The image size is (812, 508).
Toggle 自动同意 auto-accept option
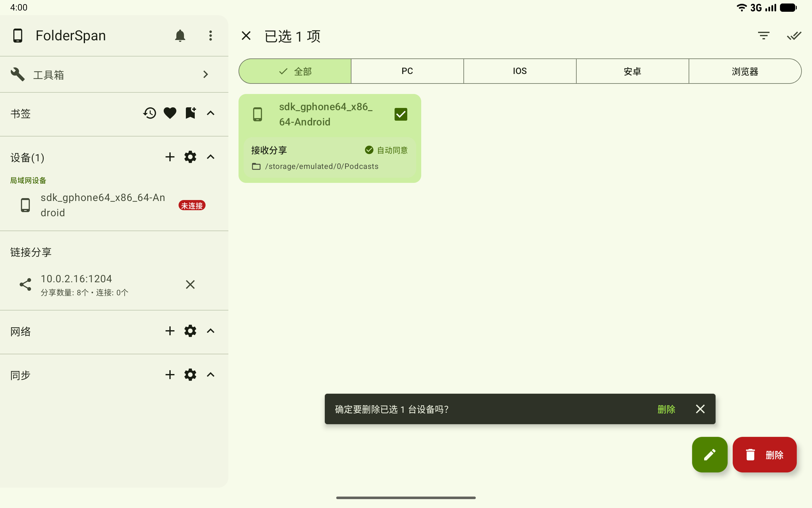pyautogui.click(x=386, y=150)
